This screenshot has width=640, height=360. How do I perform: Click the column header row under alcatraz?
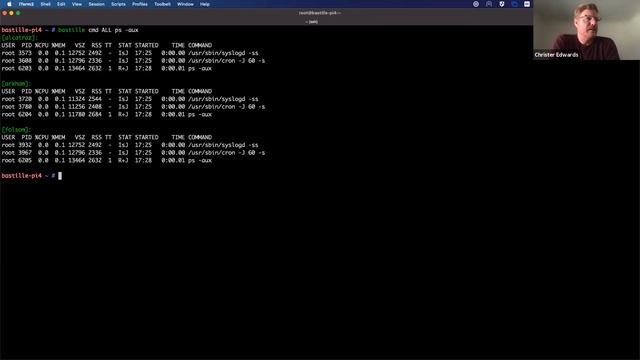[x=107, y=45]
